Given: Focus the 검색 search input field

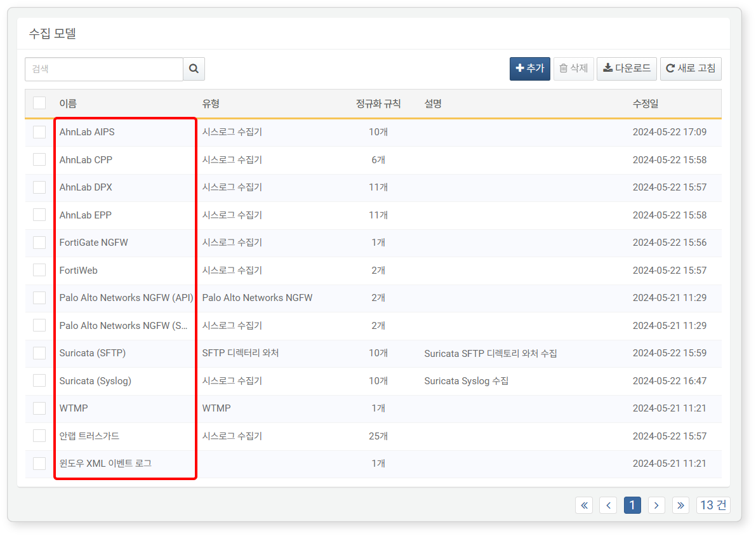Looking at the screenshot, I should (104, 69).
